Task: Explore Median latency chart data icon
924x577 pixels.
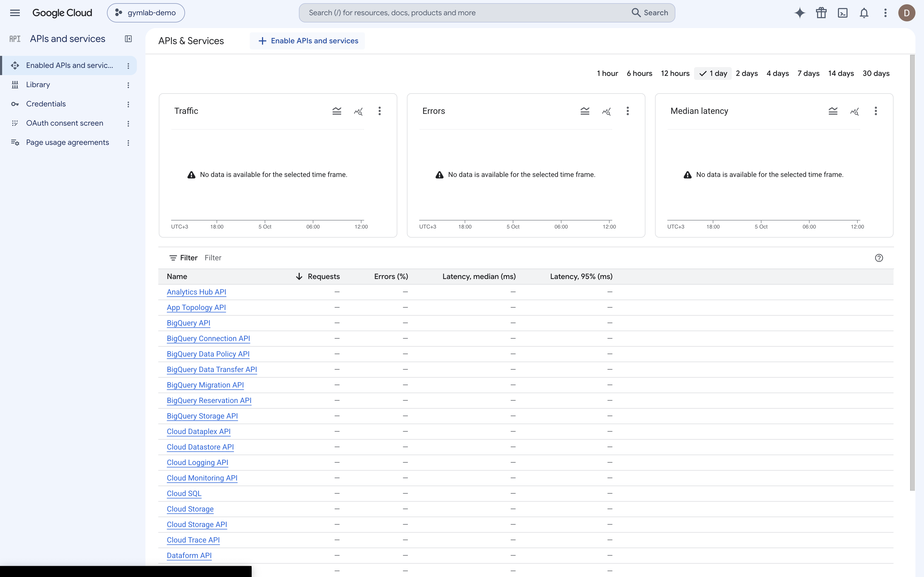Action: (854, 111)
